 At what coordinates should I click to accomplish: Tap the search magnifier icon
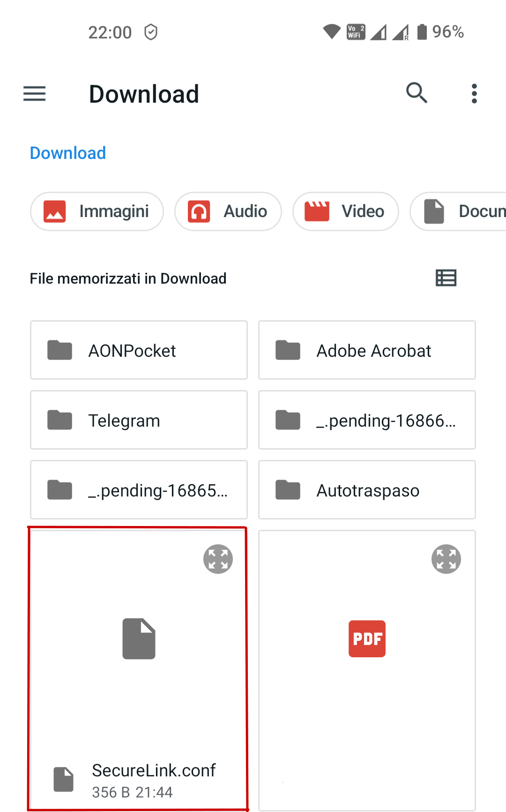417,93
